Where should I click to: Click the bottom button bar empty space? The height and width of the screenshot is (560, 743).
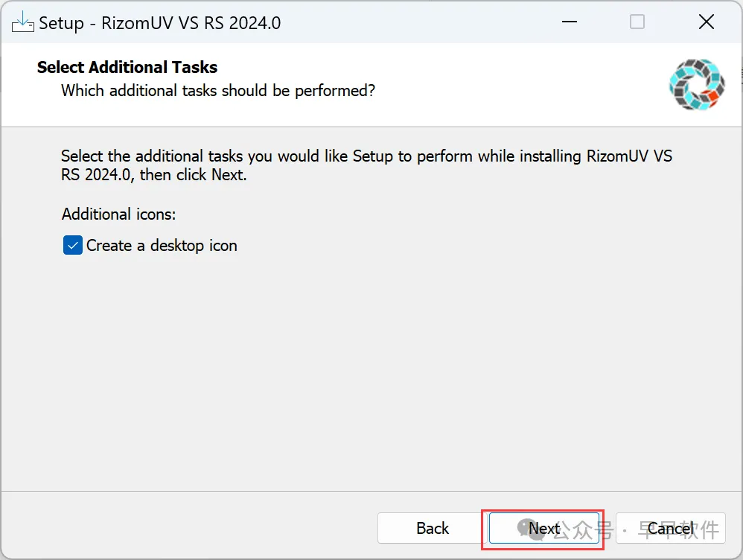pos(186,529)
